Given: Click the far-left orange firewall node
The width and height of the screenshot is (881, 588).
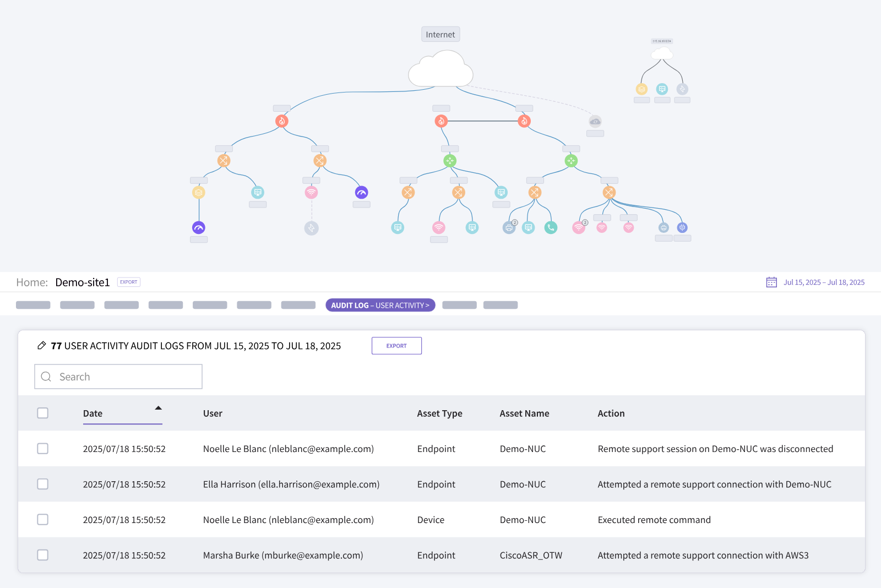Looking at the screenshot, I should (282, 121).
